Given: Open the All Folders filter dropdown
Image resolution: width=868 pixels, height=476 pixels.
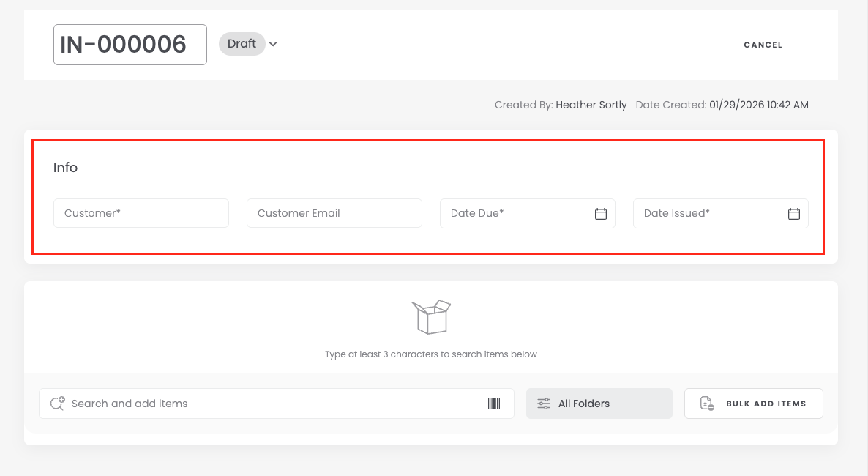Looking at the screenshot, I should point(599,404).
